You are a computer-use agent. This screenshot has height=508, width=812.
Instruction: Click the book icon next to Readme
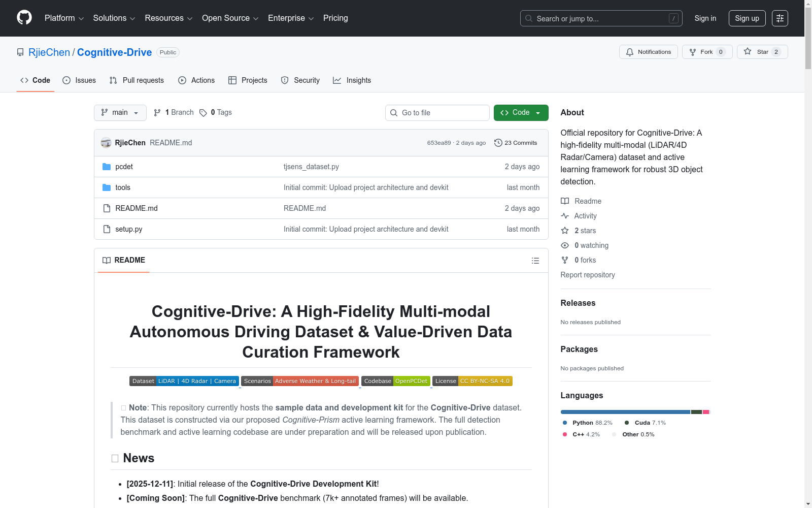coord(565,201)
